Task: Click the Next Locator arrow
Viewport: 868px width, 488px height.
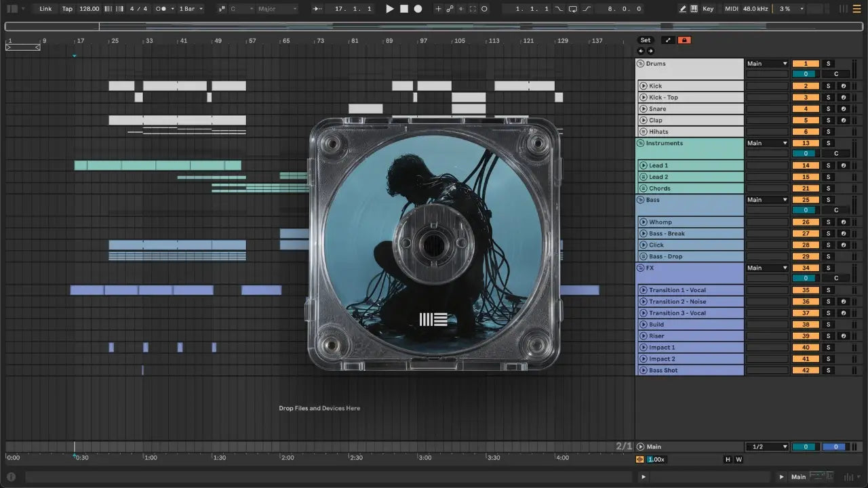Action: [650, 51]
